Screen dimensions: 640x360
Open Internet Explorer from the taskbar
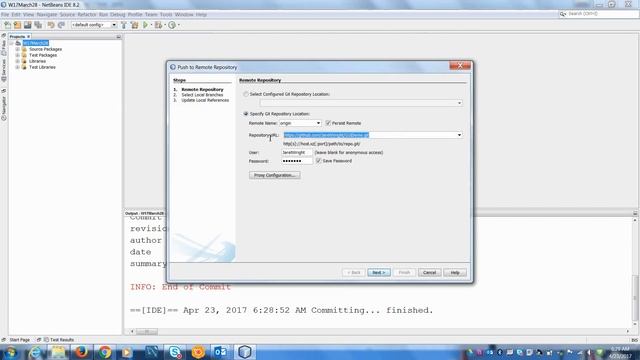pyautogui.click(x=35, y=351)
